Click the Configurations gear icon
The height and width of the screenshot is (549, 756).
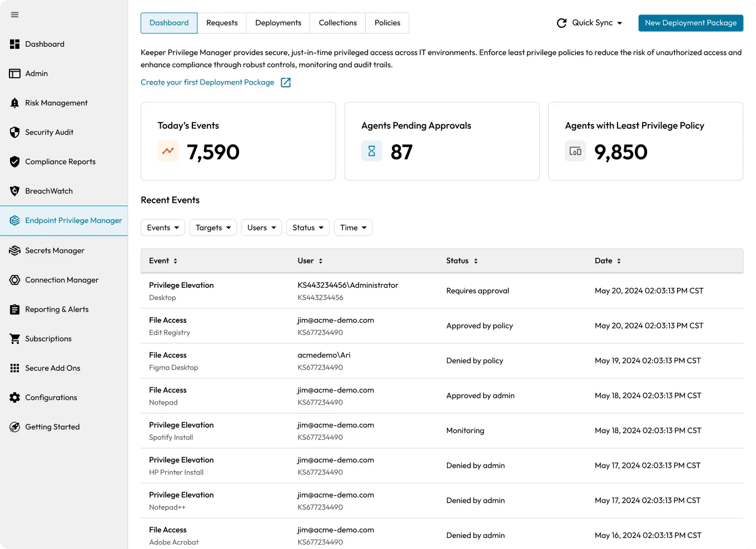pyautogui.click(x=15, y=397)
